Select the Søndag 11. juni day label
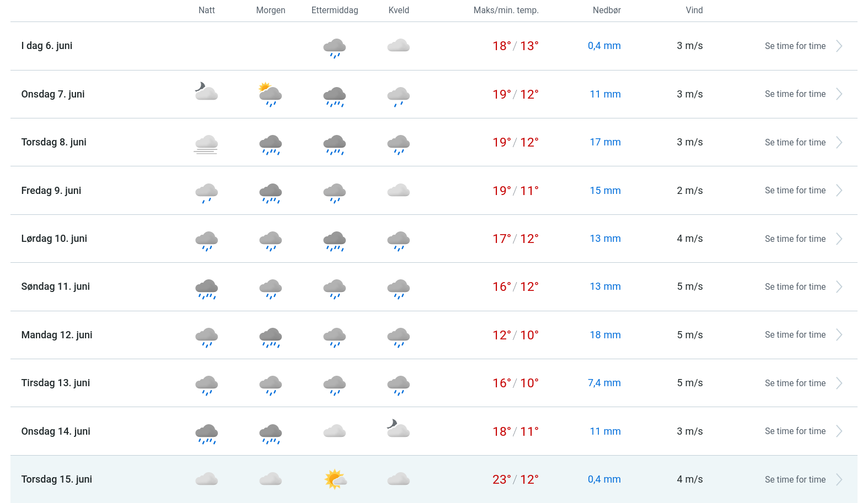Image resolution: width=868 pixels, height=503 pixels. pos(56,286)
